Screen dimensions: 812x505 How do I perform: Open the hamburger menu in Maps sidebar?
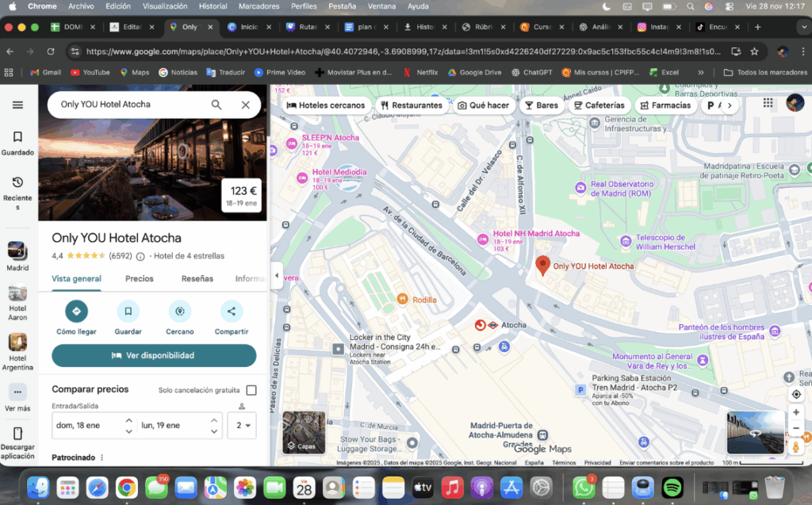pos(17,105)
